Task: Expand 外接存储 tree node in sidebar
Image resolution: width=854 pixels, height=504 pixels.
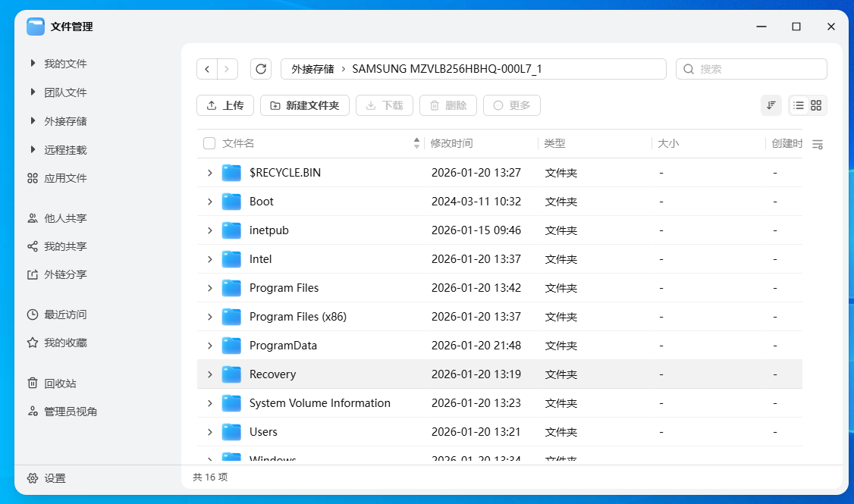Action: click(x=33, y=121)
